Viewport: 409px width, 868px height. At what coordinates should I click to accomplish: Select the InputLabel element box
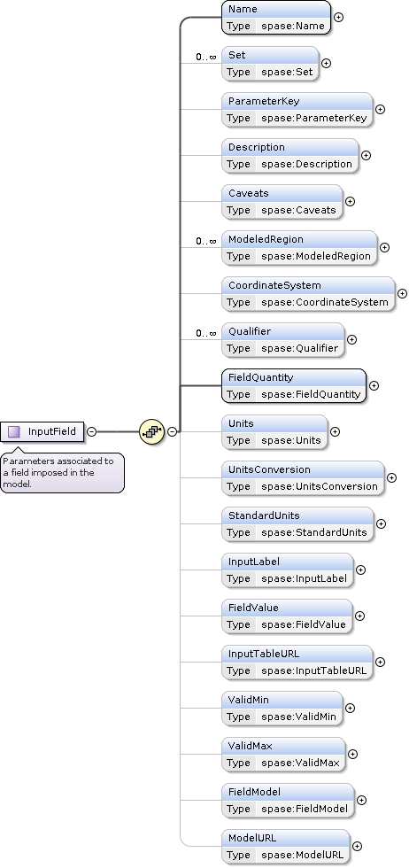(287, 570)
